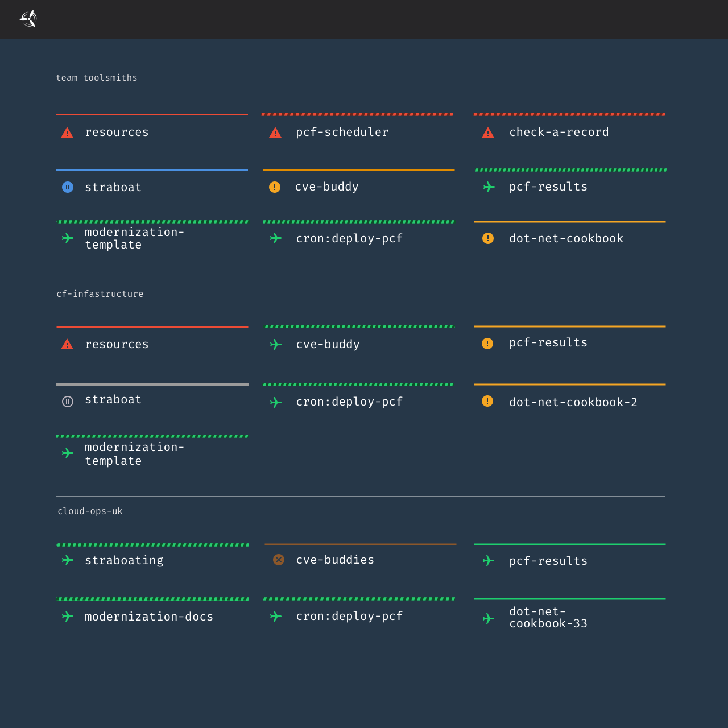Click the plane icon beside cron:deploy-pcf in cloud-ops-uk
The height and width of the screenshot is (728, 728).
pyautogui.click(x=276, y=616)
